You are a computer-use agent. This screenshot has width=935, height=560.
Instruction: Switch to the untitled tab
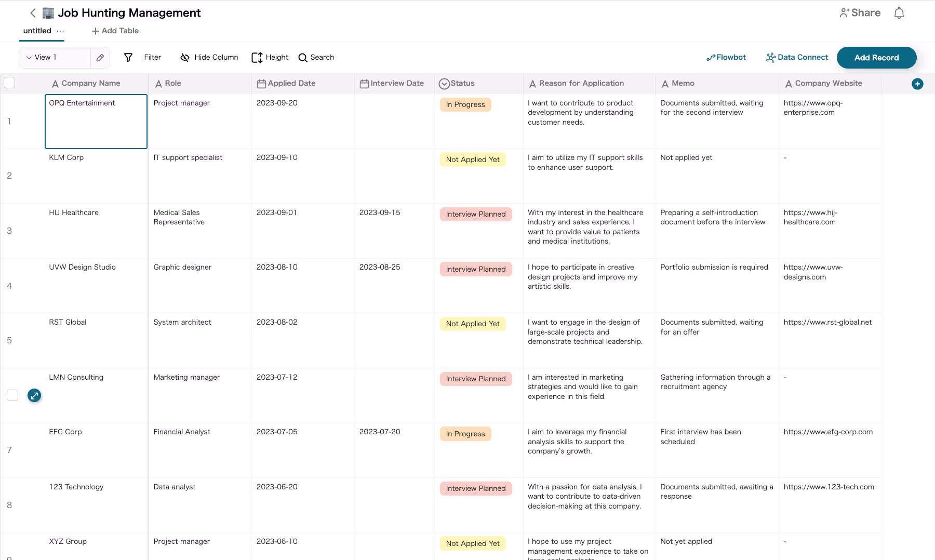click(38, 31)
